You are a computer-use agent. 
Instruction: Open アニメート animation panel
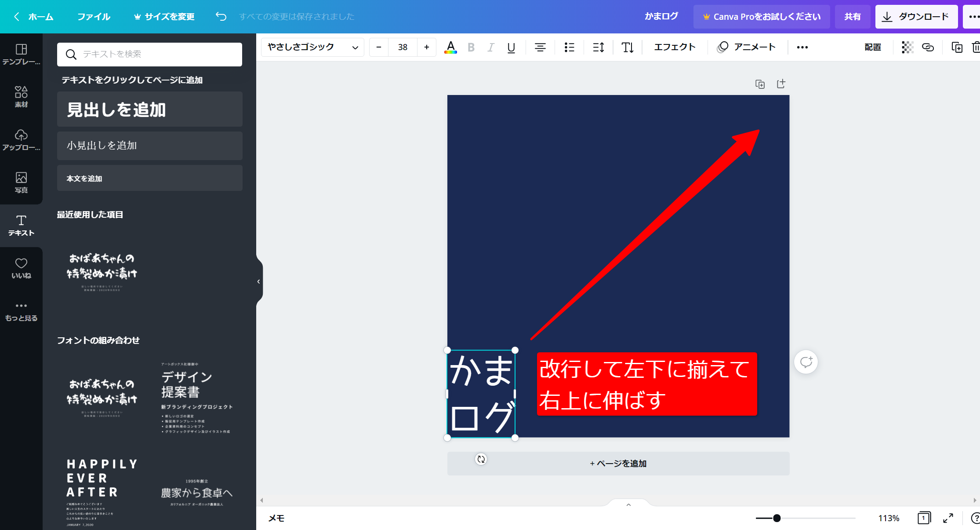pos(746,47)
